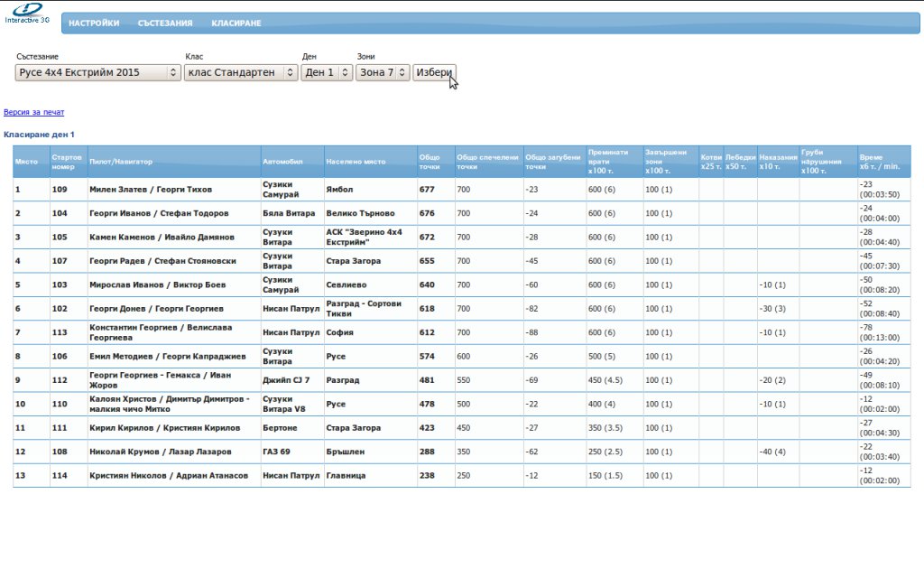The height and width of the screenshot is (578, 924).
Task: Click the Пилот/Навигатор column header
Action: tap(121, 163)
